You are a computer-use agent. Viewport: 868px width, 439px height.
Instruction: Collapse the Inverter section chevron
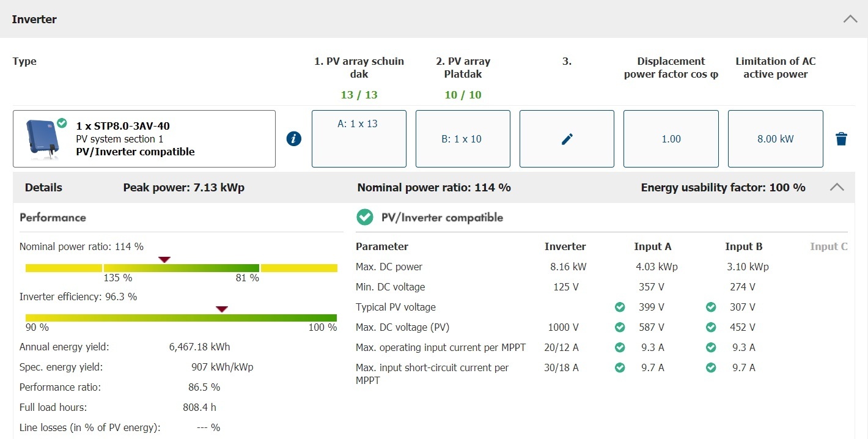[850, 19]
